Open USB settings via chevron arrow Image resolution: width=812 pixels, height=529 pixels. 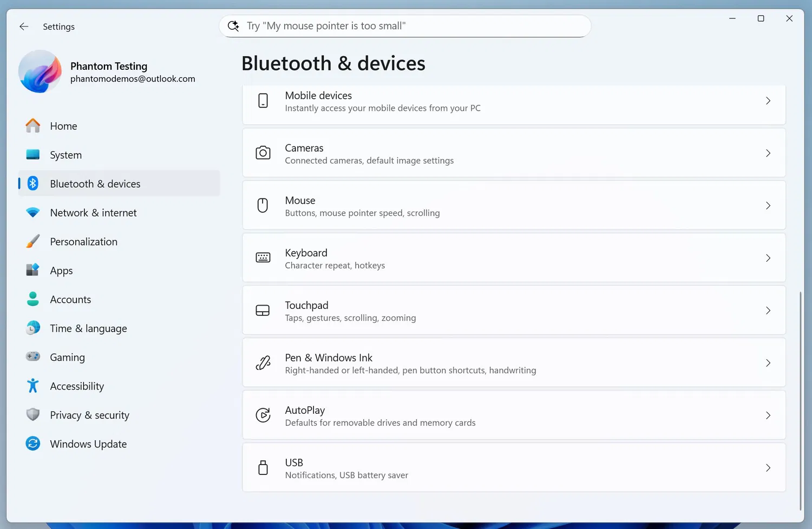coord(768,468)
